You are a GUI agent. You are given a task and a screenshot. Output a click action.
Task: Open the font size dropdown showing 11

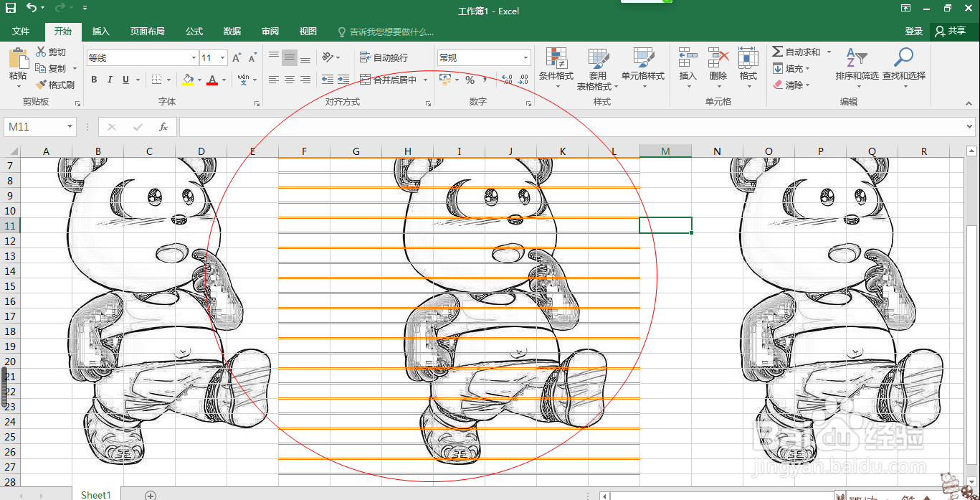223,58
